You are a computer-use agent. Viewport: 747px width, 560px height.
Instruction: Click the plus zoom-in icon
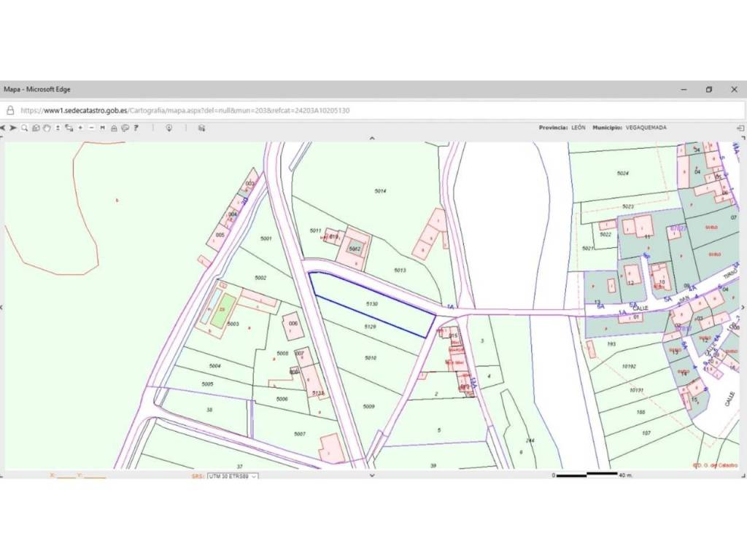(80, 128)
